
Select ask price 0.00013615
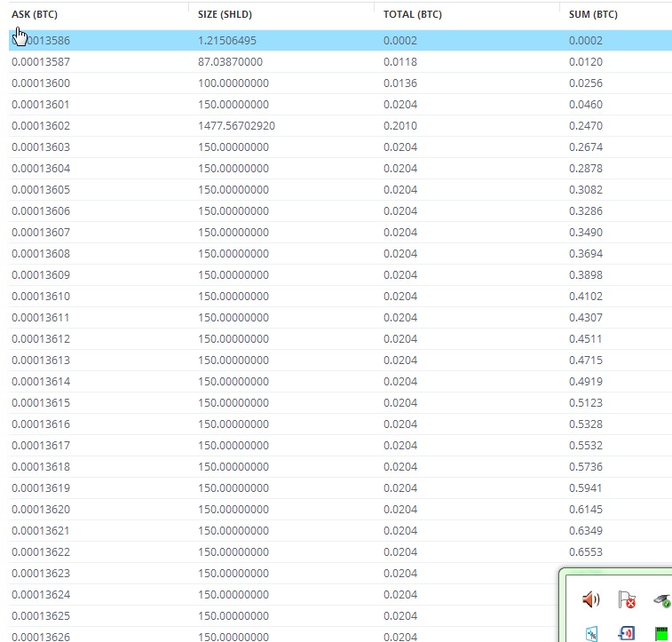41,403
